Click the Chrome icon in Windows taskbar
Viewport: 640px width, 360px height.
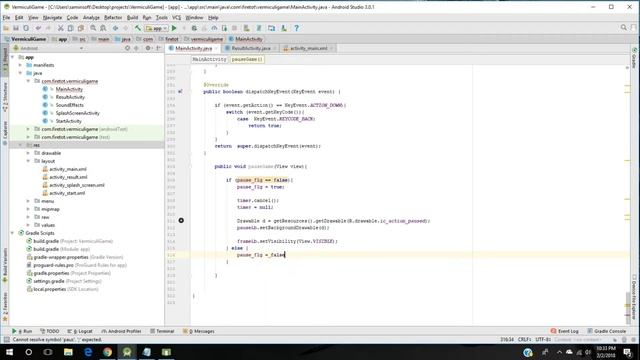tap(107, 352)
